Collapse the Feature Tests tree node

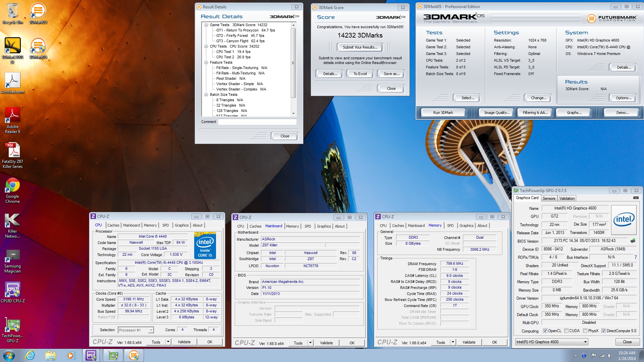(x=206, y=62)
